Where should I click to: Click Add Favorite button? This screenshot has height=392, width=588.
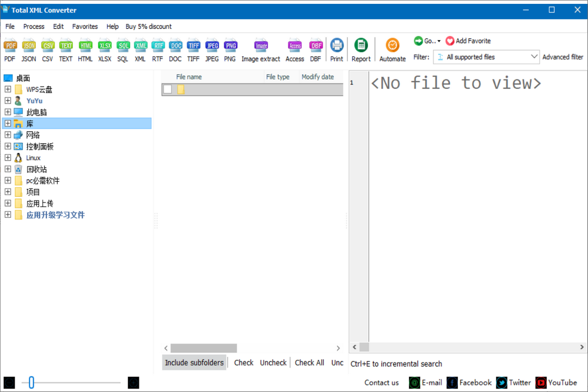point(467,40)
